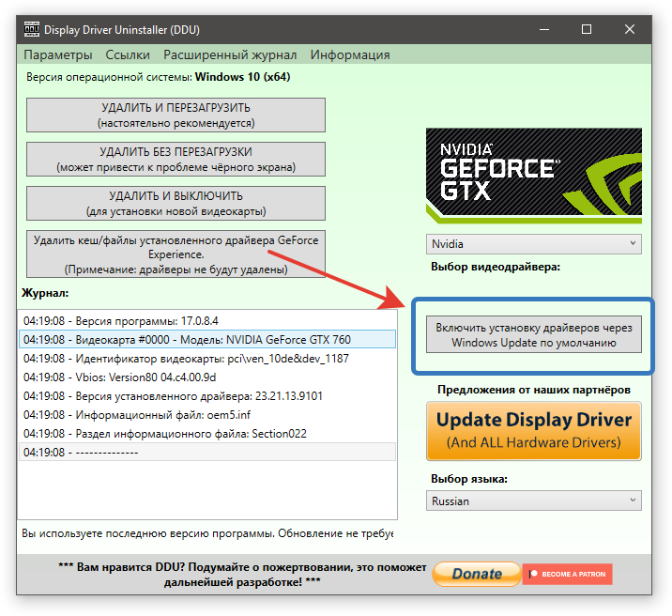Screen dimensions: 672x616
Task: Open the Информация menu
Action: [x=350, y=54]
